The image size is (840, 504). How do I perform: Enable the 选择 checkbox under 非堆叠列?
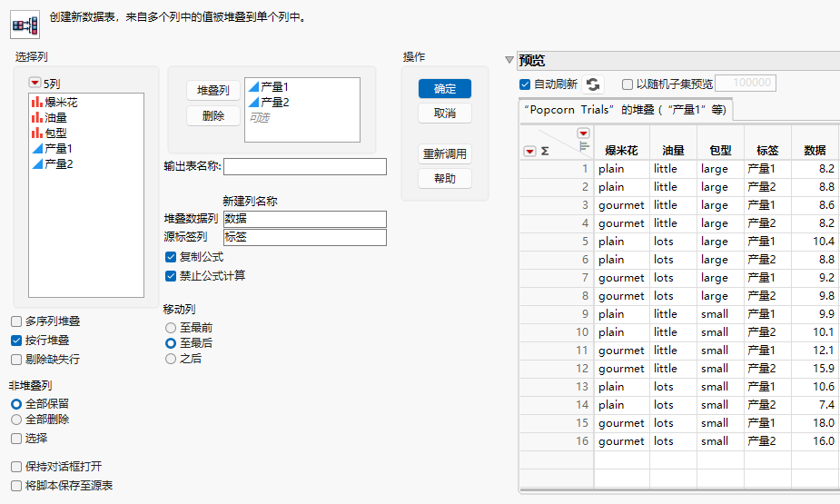[x=16, y=439]
